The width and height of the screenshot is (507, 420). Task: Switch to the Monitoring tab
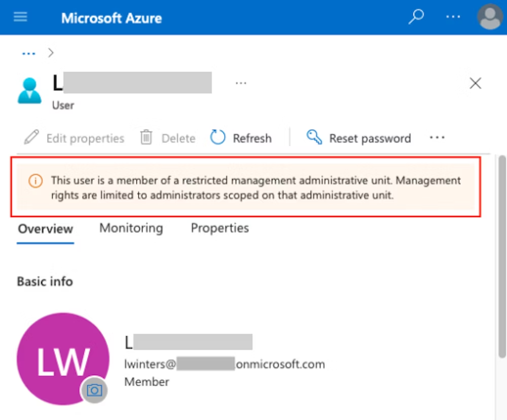131,228
